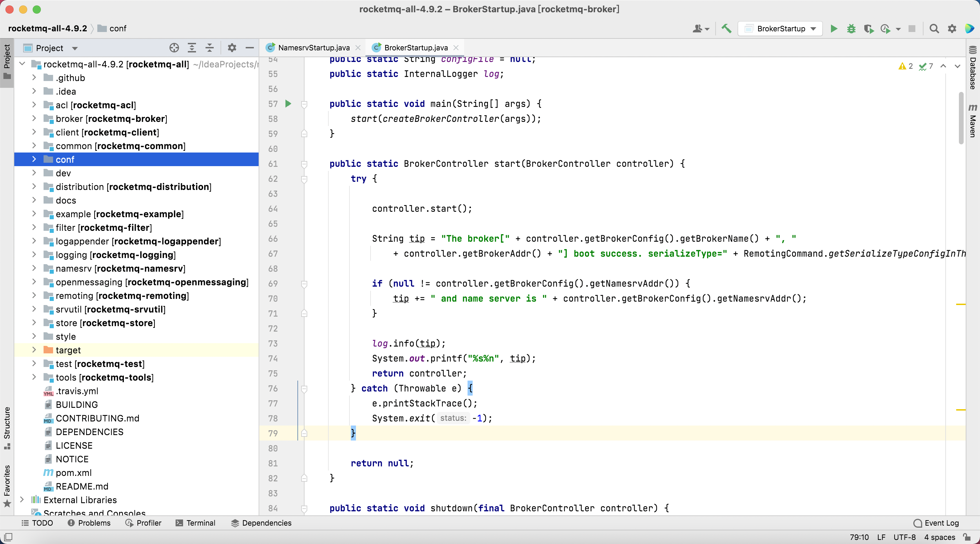Screen dimensions: 980x544
Task: Toggle the Project panel visibility
Action: click(8, 57)
